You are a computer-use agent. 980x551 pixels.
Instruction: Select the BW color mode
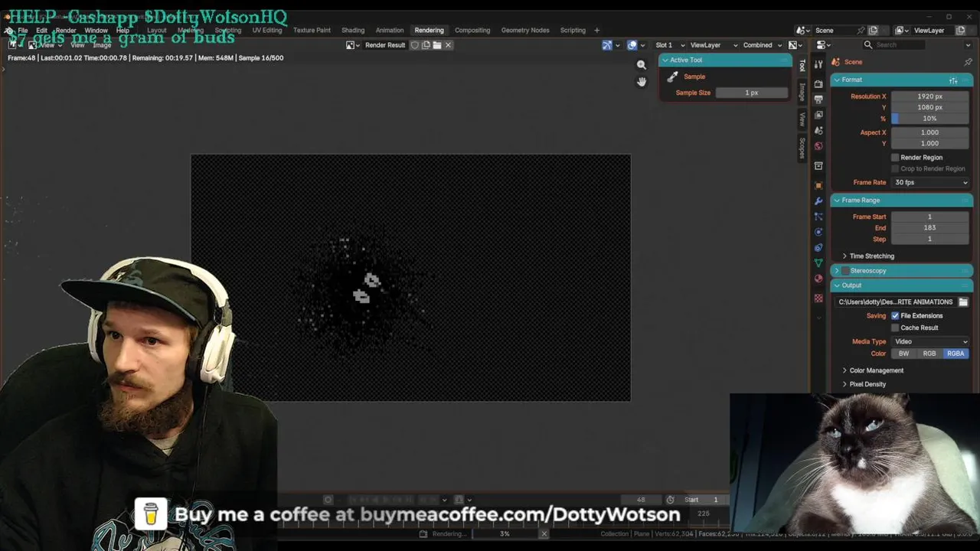point(903,354)
